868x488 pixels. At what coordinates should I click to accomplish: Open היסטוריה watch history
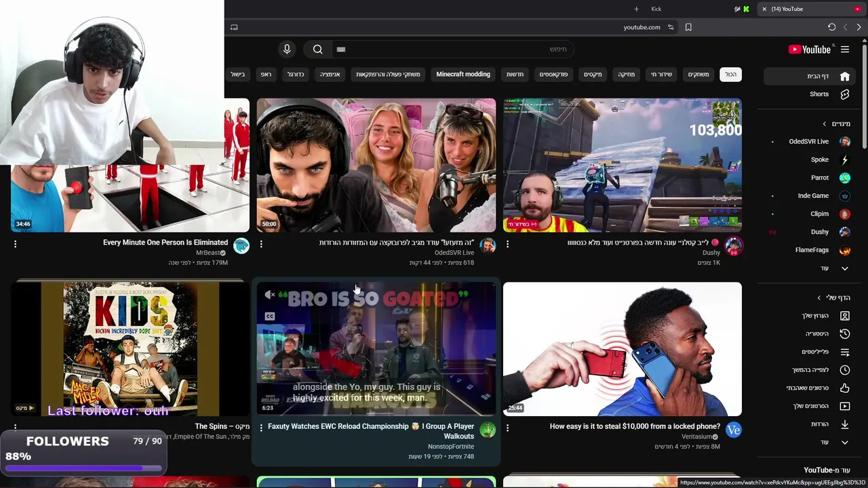point(809,334)
